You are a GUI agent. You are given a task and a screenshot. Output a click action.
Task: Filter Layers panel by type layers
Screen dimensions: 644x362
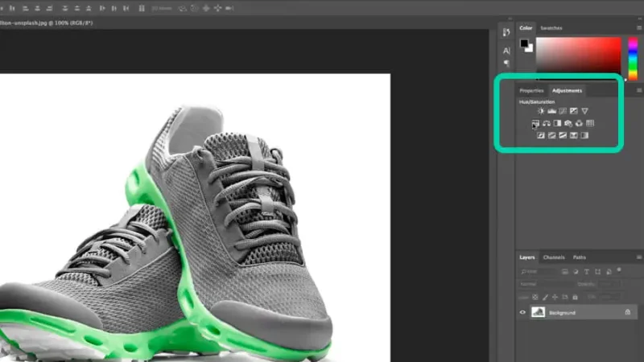tap(587, 272)
